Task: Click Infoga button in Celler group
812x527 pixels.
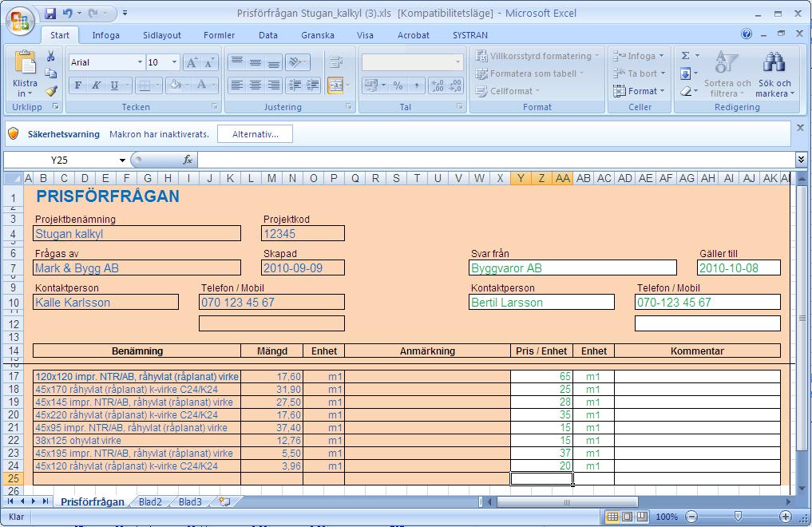Action: click(x=639, y=56)
